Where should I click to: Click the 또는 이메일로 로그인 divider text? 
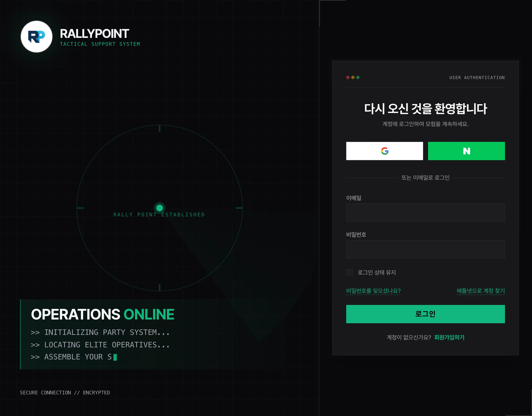tap(425, 177)
